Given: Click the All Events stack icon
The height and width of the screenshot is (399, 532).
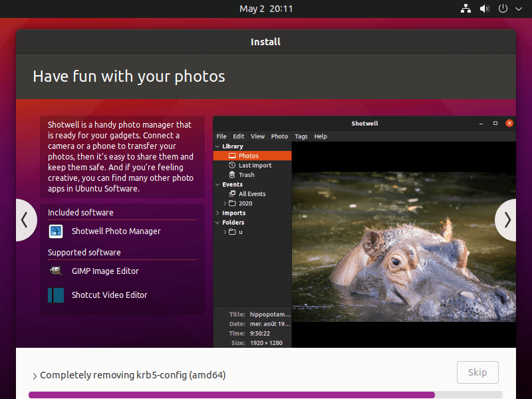Looking at the screenshot, I should (232, 194).
